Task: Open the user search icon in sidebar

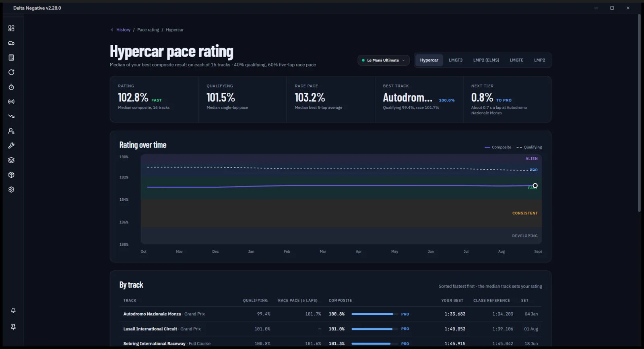Action: 11,131
